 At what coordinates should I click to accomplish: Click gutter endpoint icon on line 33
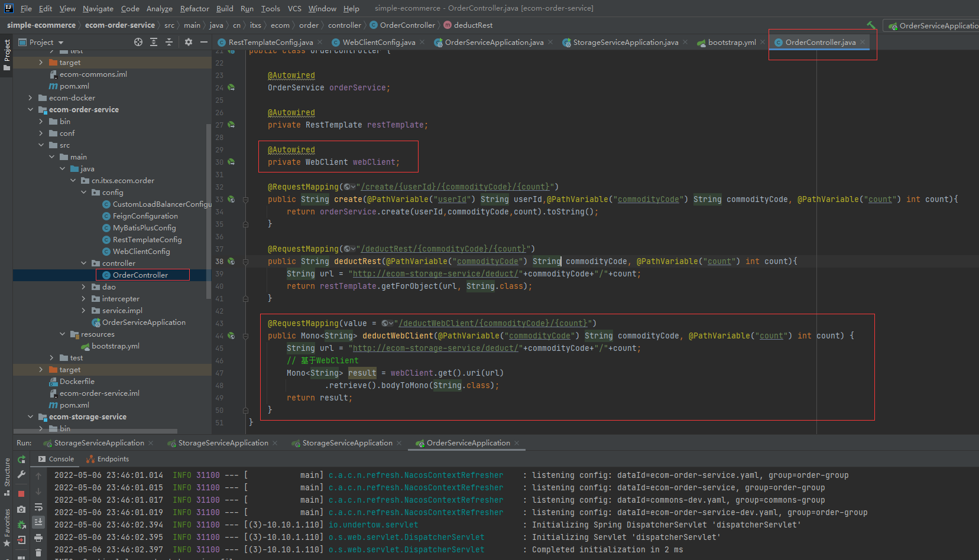(x=231, y=200)
